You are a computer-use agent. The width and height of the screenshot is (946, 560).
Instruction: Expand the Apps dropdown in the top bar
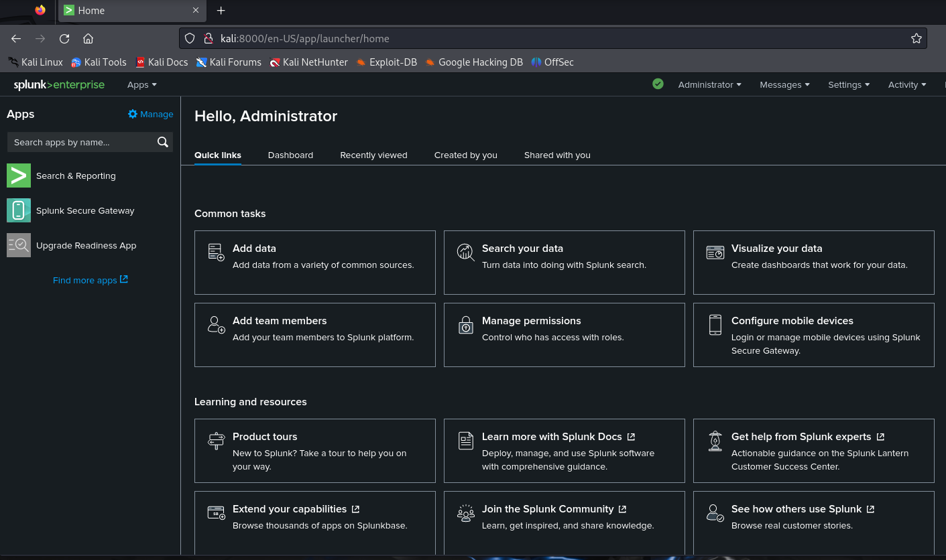142,84
